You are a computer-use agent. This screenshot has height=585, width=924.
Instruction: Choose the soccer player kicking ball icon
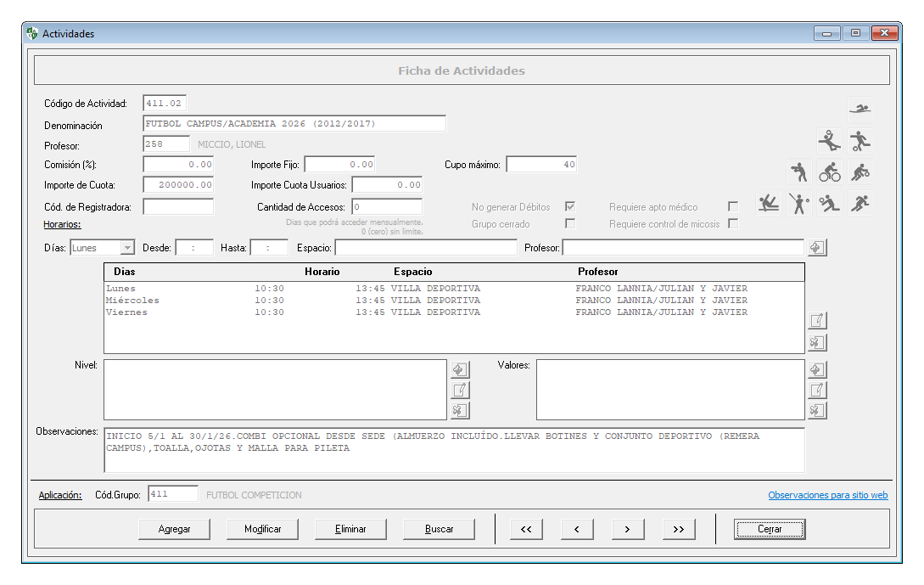pos(860,140)
